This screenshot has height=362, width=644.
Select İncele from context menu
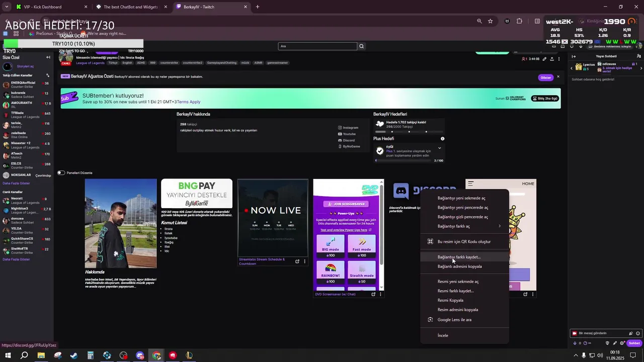tap(464, 335)
